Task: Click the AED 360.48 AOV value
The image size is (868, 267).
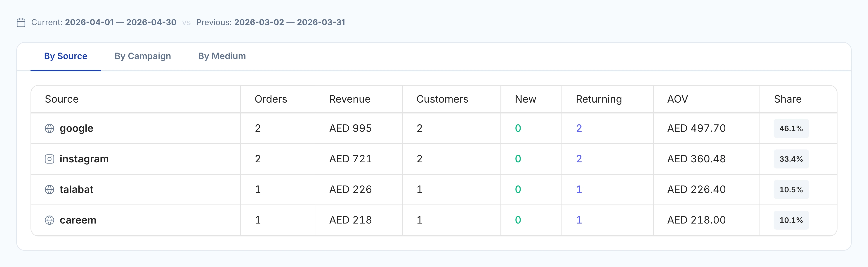Action: tap(696, 159)
